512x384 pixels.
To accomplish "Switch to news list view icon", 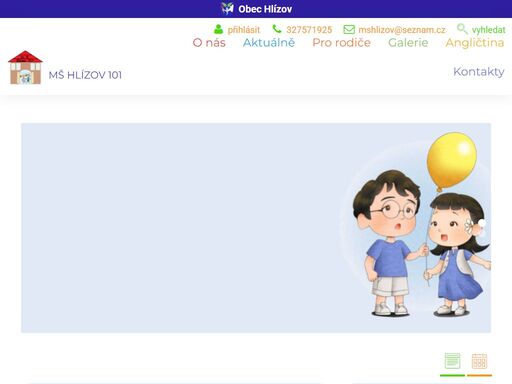I will pyautogui.click(x=452, y=361).
